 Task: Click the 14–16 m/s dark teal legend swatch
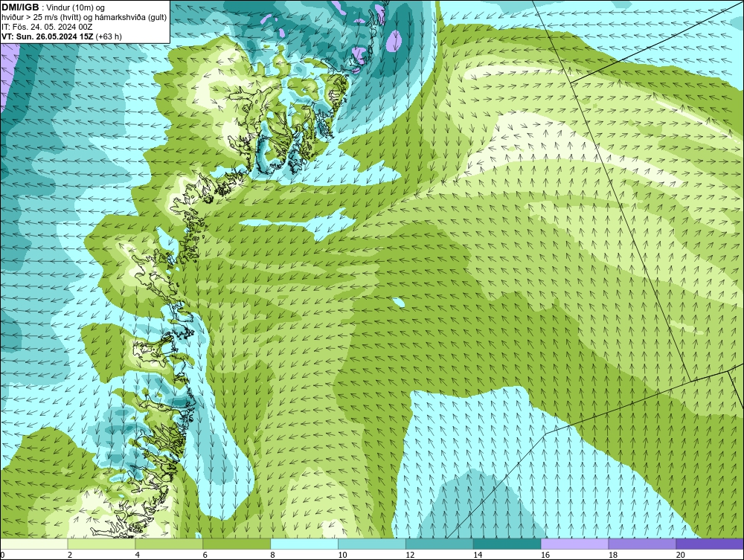[507, 544]
